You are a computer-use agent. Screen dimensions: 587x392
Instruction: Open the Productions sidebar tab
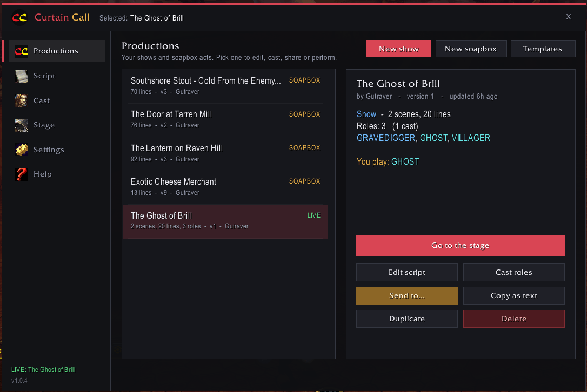click(57, 51)
